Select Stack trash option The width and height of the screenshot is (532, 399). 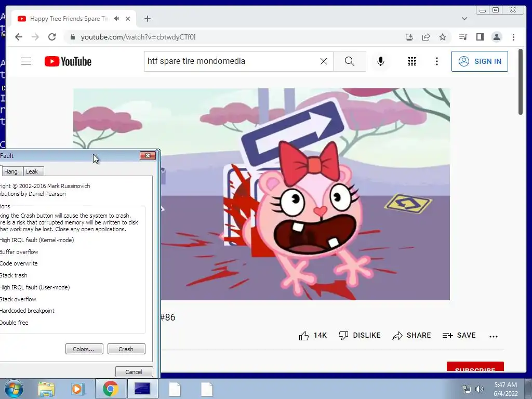[x=14, y=275]
